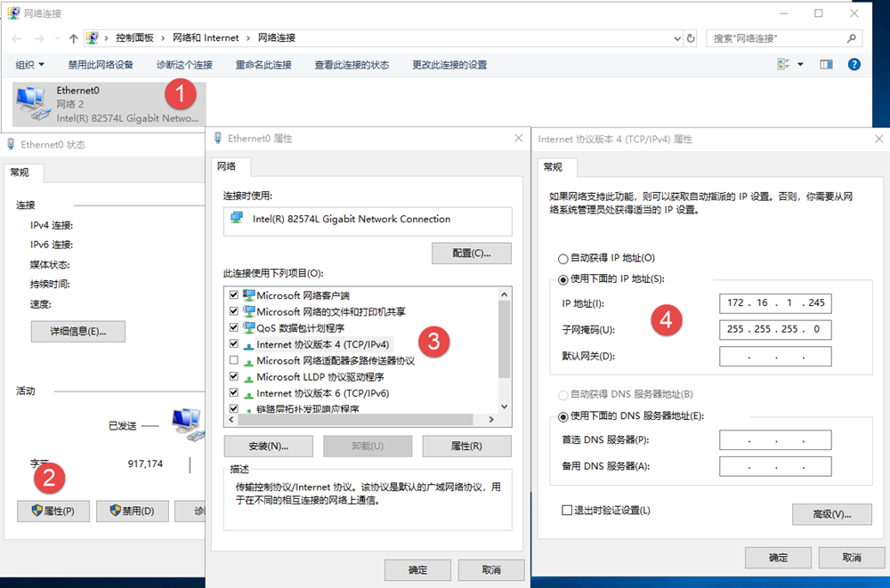Click the 首选 DNS 服务器 input field
Image resolution: width=890 pixels, height=588 pixels.
click(774, 440)
